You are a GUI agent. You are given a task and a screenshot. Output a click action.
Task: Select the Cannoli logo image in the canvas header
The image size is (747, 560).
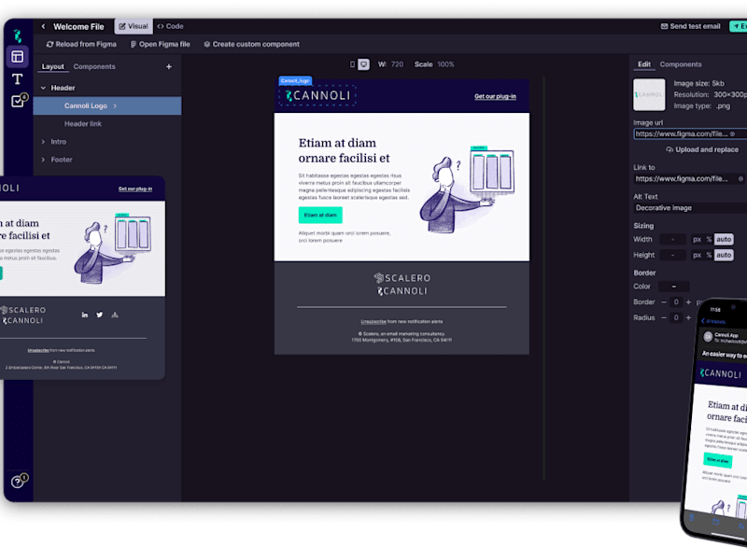(x=317, y=96)
